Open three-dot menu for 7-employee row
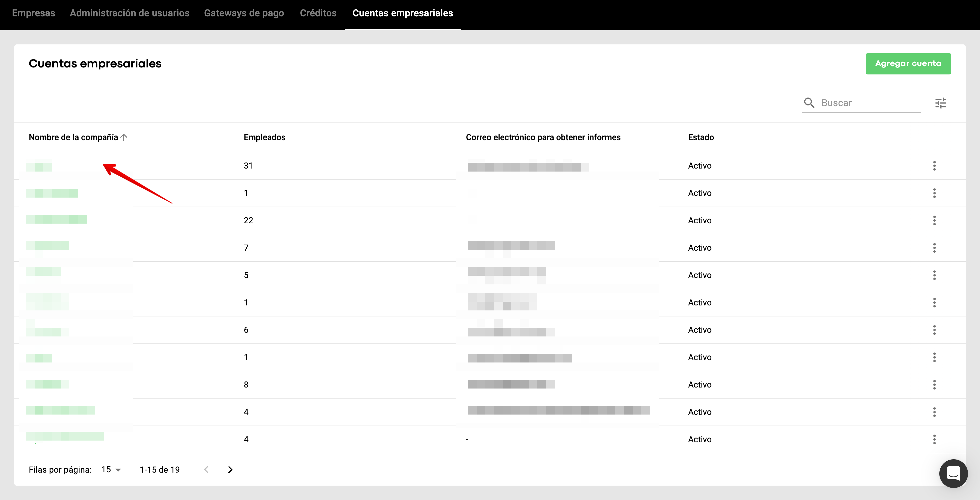Image resolution: width=980 pixels, height=500 pixels. point(934,248)
